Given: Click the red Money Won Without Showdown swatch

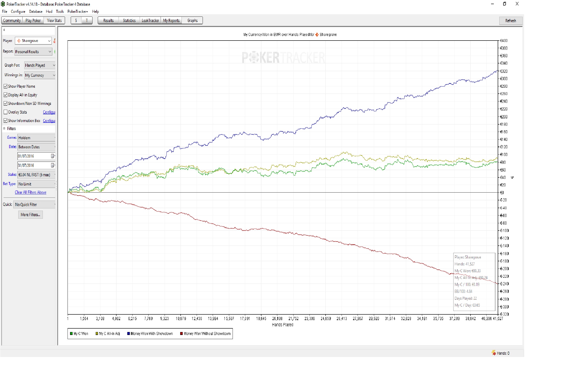Looking at the screenshot, I should pyautogui.click(x=181, y=333).
